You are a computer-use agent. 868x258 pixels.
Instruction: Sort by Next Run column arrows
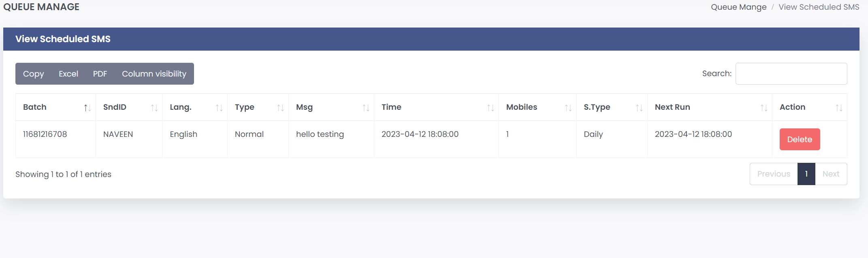pos(764,108)
